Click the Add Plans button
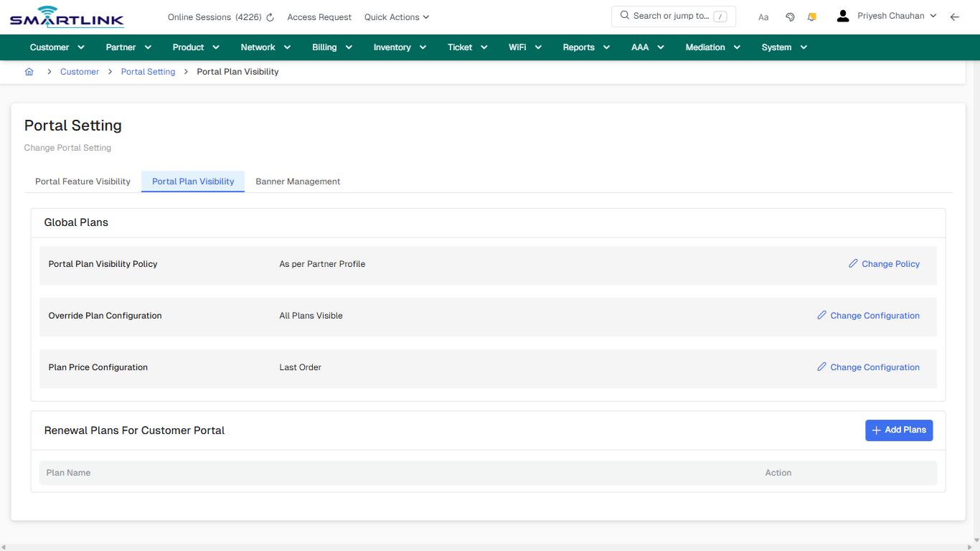 click(x=899, y=430)
